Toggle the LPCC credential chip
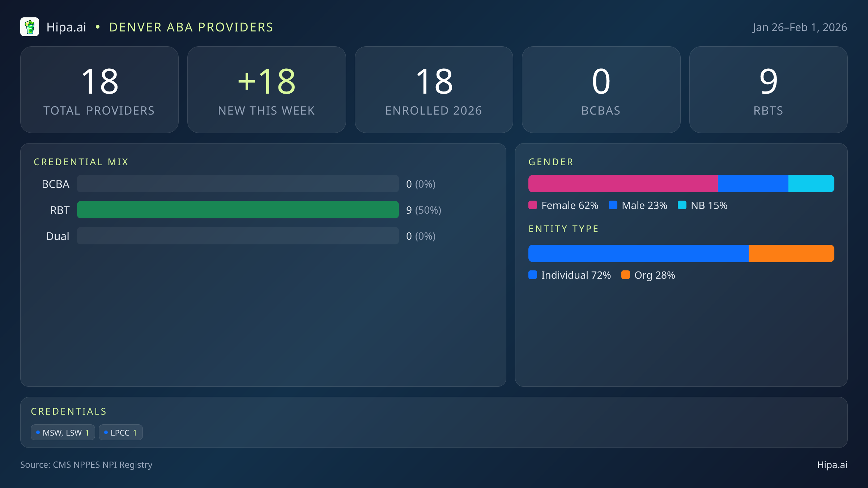Image resolution: width=868 pixels, height=488 pixels. [121, 432]
